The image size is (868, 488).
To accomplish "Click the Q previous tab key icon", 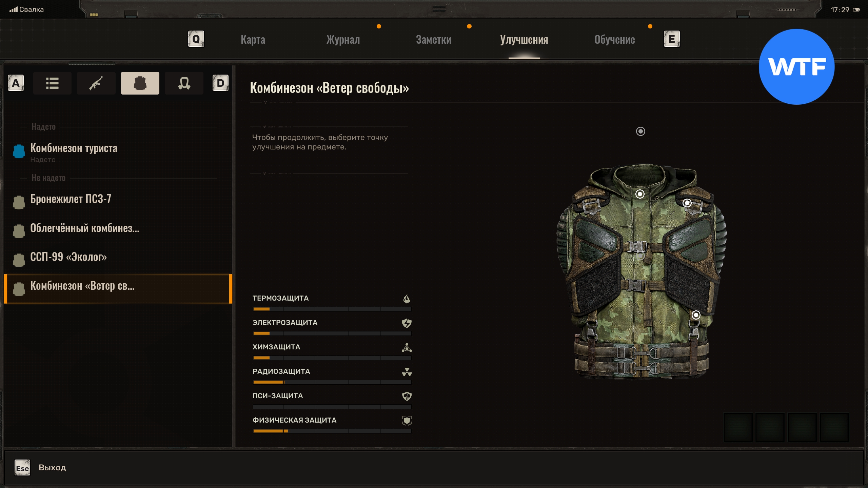I will (196, 39).
